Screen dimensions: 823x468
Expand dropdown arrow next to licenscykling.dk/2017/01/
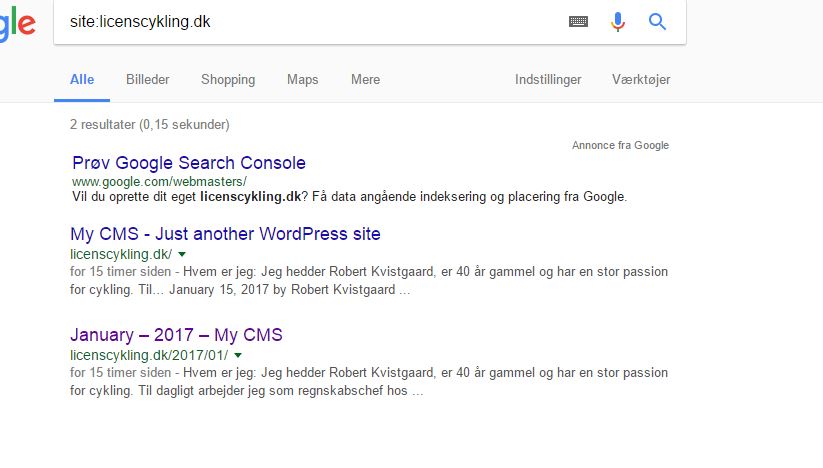coord(238,355)
